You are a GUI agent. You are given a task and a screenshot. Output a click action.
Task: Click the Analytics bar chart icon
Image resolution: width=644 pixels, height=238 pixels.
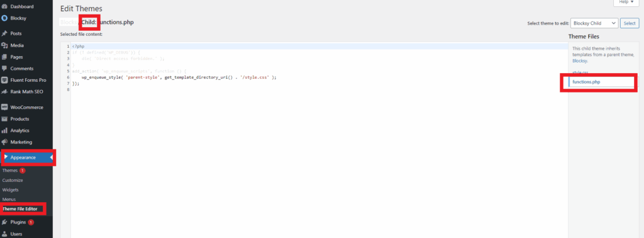tap(4, 130)
